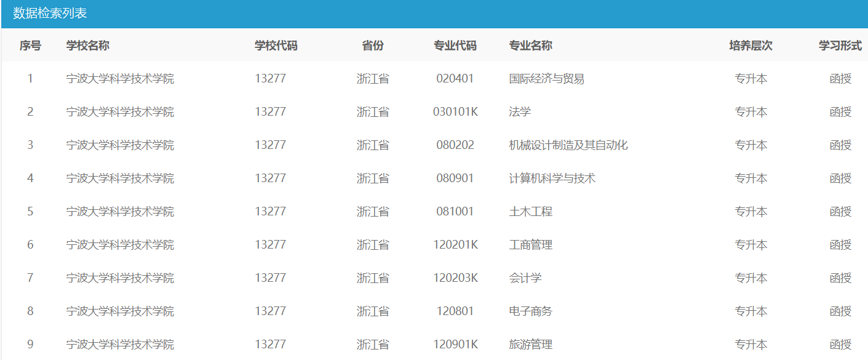Click school code 13277 in the 国际经济与贸易 row
Viewport: 868px width, 360px height.
pyautogui.click(x=271, y=79)
